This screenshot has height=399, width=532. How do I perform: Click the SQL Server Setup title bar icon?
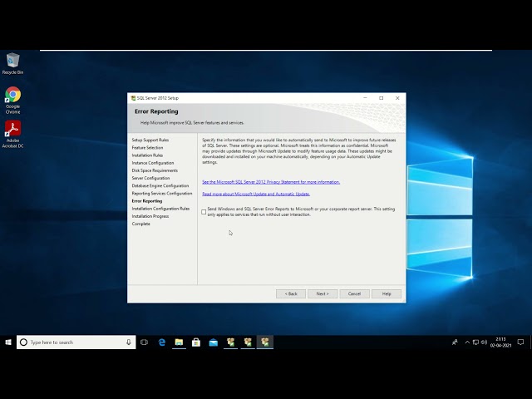click(133, 98)
